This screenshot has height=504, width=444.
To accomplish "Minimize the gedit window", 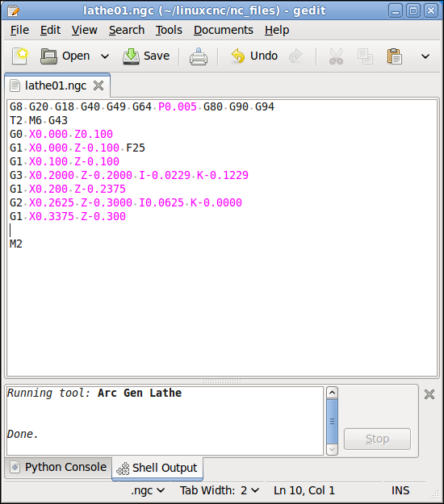I will 396,11.
